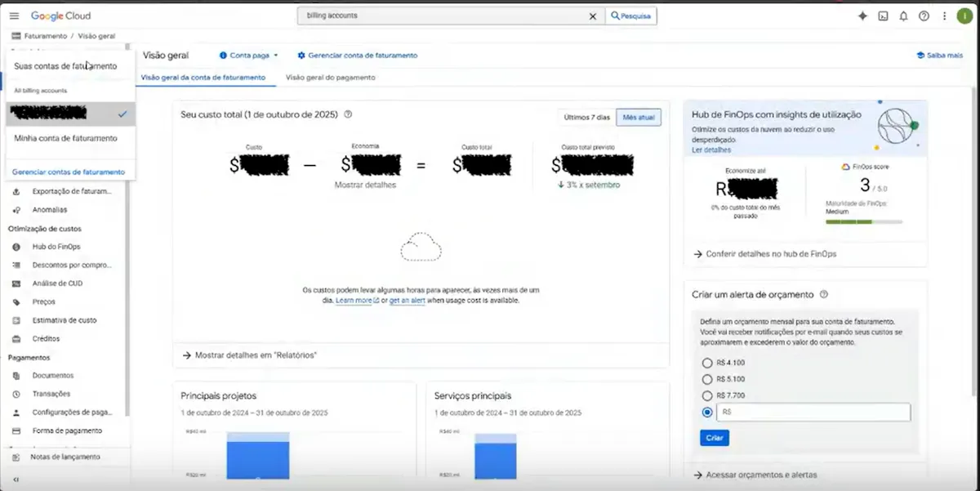Click Gerenciar conta de faturamento gear link
This screenshot has height=491, width=980.
(x=358, y=56)
